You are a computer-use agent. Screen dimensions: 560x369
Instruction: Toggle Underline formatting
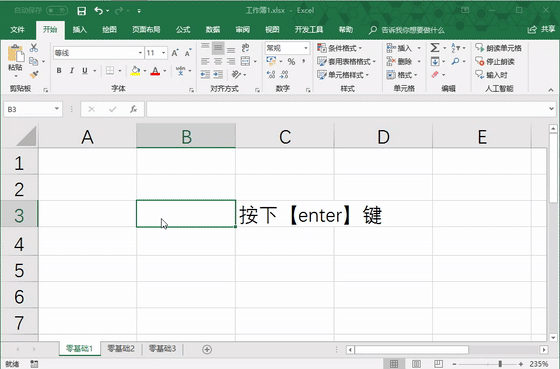(x=85, y=71)
